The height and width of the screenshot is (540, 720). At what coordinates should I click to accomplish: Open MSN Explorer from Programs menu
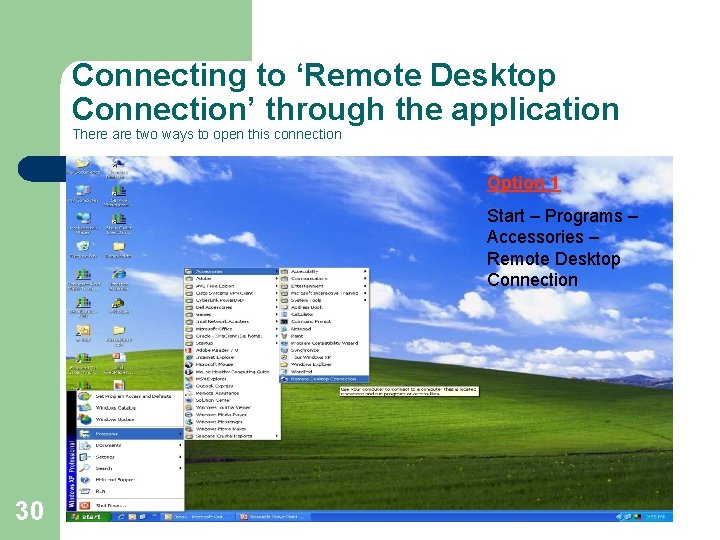click(x=232, y=379)
